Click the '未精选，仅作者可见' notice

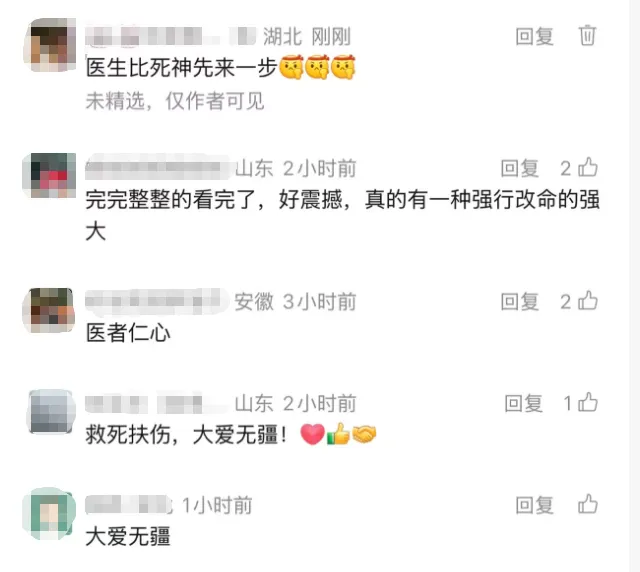tap(175, 101)
